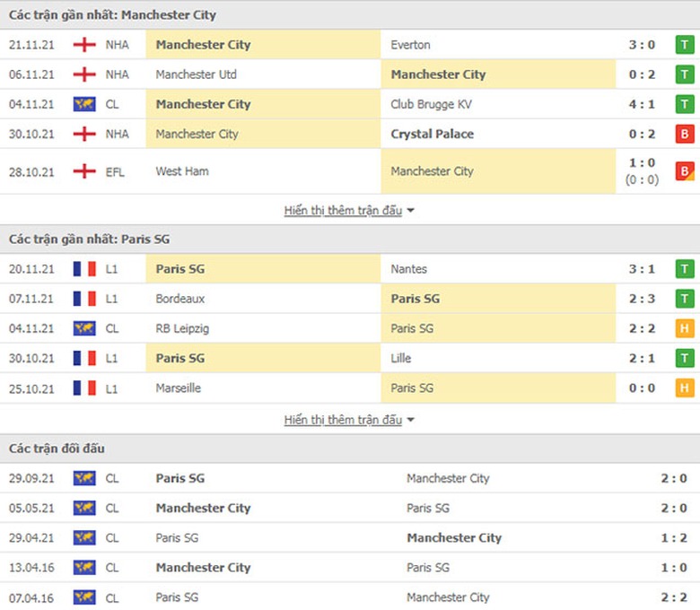The width and height of the screenshot is (700, 610).
Task: Click orange H badge for Marseille match
Action: (x=685, y=388)
